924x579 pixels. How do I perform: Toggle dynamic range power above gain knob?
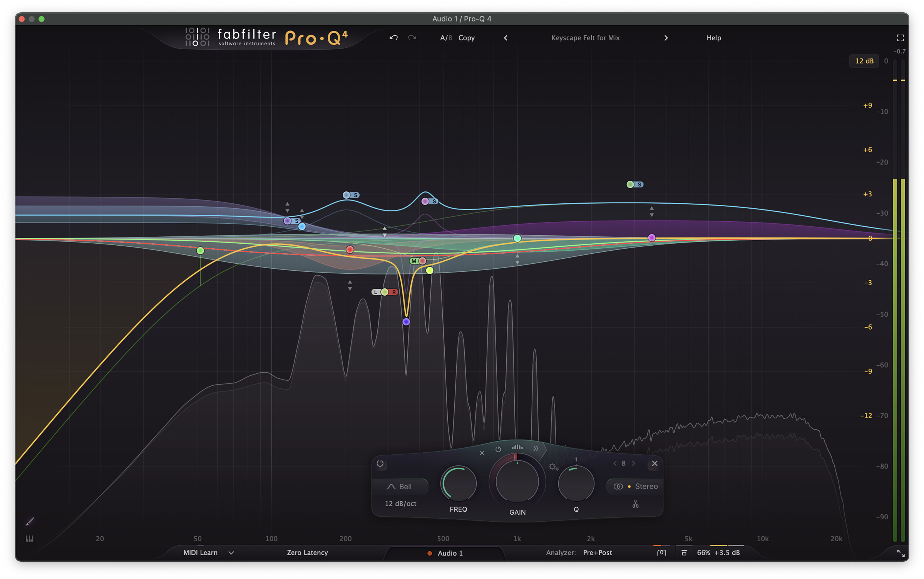point(498,449)
